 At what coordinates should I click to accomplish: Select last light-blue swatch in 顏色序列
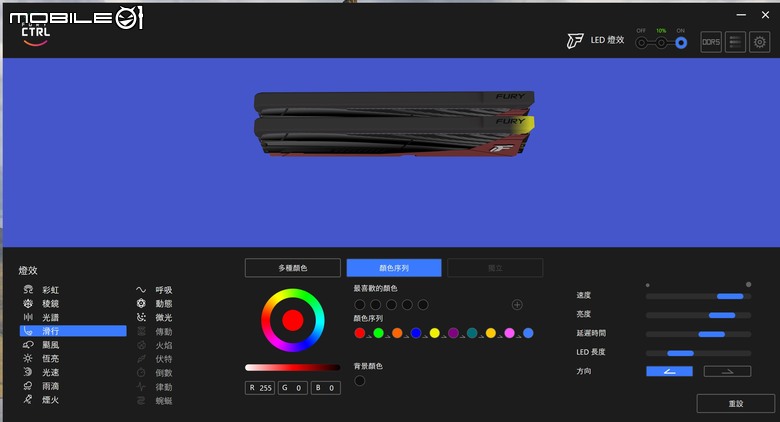click(x=528, y=333)
